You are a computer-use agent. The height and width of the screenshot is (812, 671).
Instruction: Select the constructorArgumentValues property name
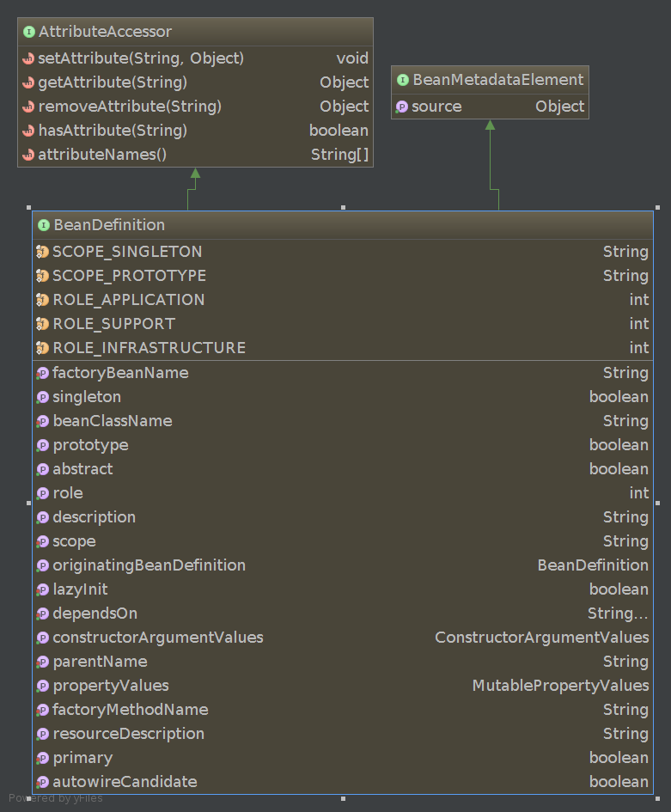pyautogui.click(x=158, y=638)
